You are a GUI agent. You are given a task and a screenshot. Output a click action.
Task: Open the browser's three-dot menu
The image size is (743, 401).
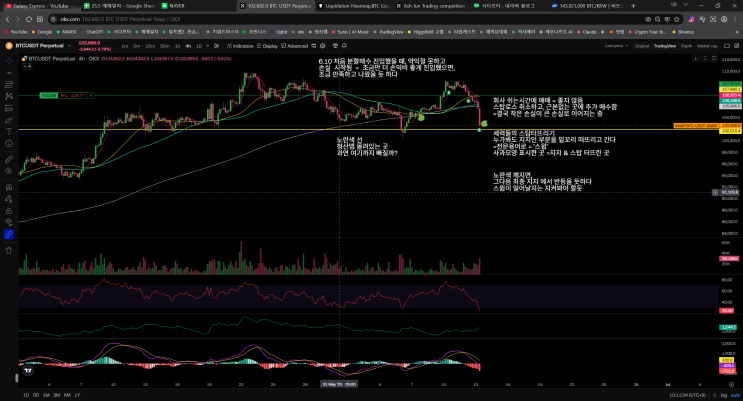pos(735,19)
